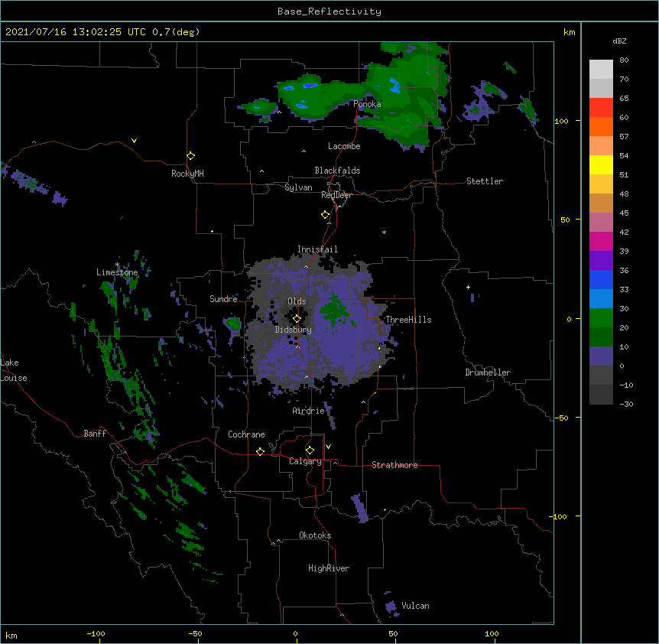Click the Lacombe city label
Viewport: 659px width, 644px height.
[344, 146]
